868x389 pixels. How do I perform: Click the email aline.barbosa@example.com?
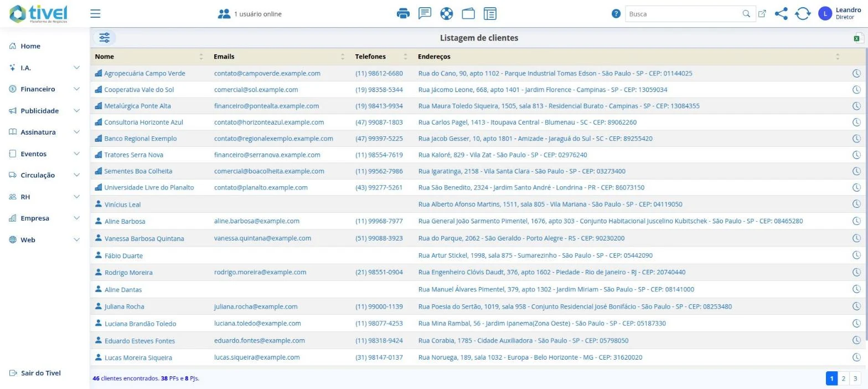257,221
